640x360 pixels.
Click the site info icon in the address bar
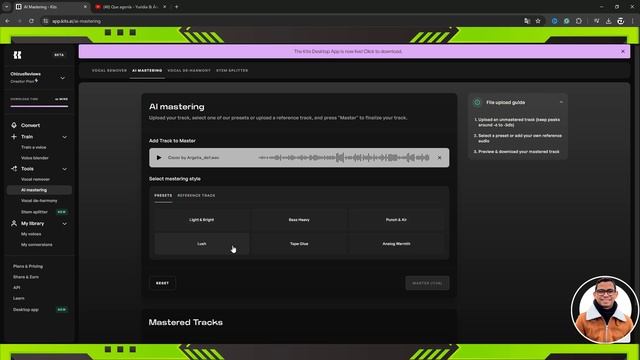[x=46, y=21]
